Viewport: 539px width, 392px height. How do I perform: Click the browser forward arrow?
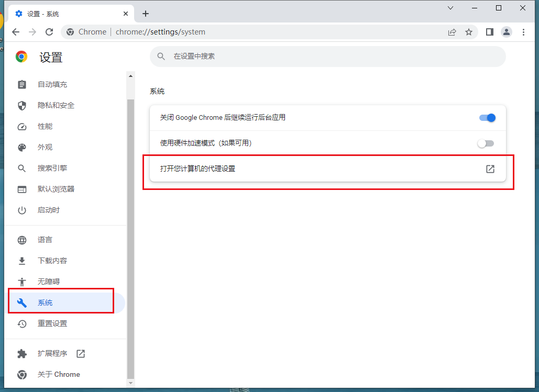tap(32, 32)
